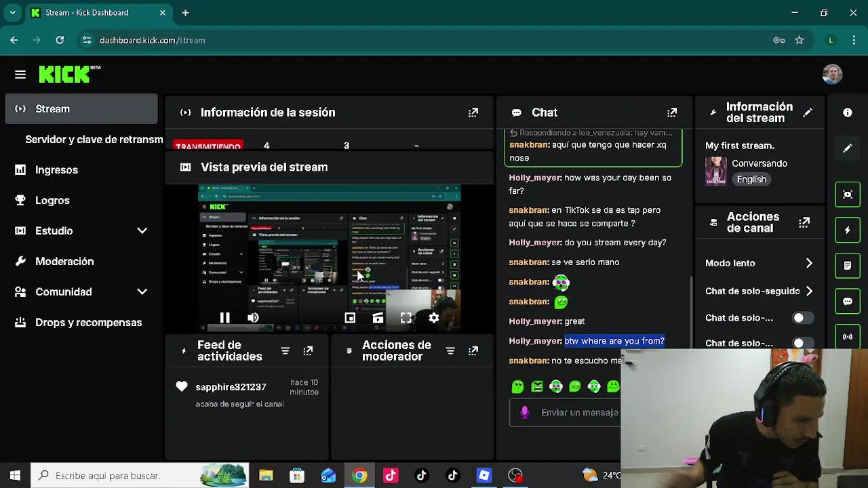Edit stream info with the pencil in Información del stream
Image resolution: width=868 pixels, height=488 pixels.
pos(807,113)
